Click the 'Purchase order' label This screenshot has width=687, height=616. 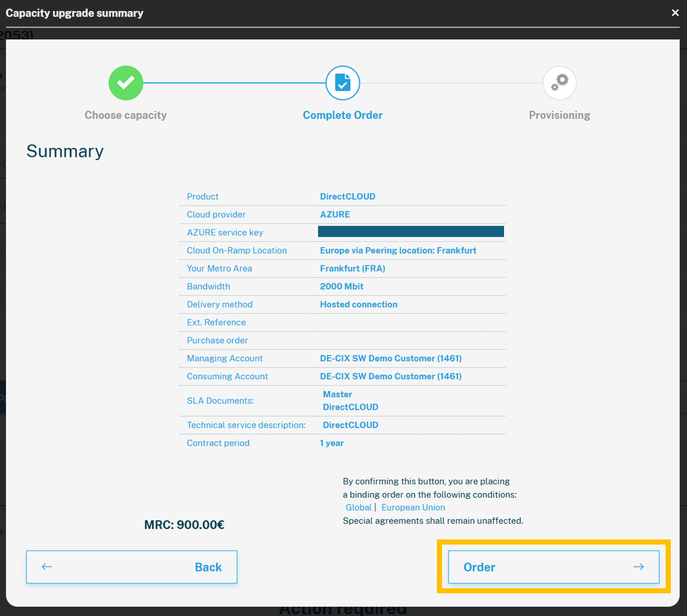[x=217, y=341]
